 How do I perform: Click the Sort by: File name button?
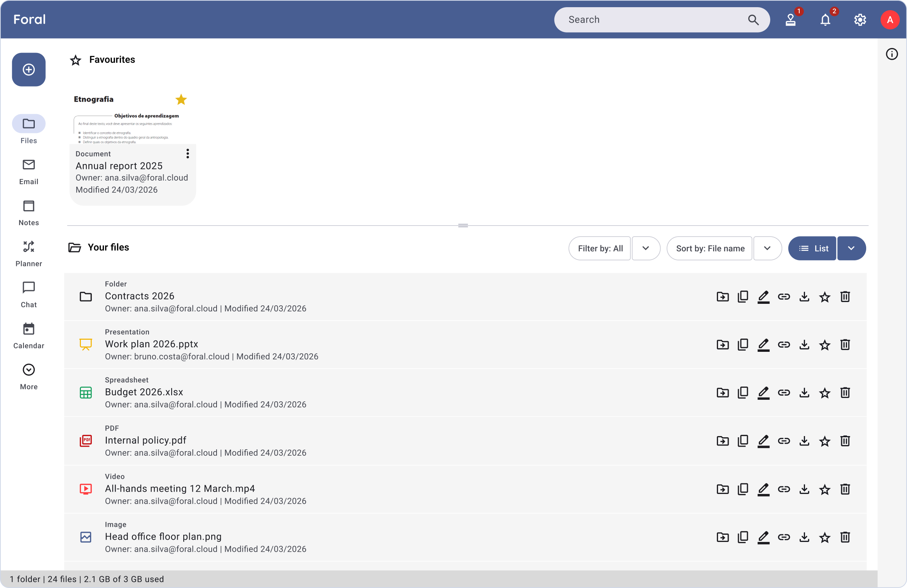[710, 248]
